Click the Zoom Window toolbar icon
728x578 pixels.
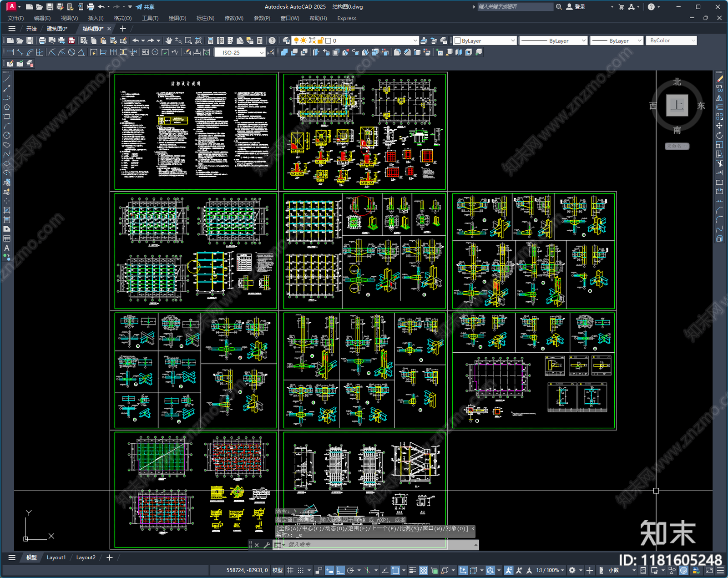[x=188, y=41]
